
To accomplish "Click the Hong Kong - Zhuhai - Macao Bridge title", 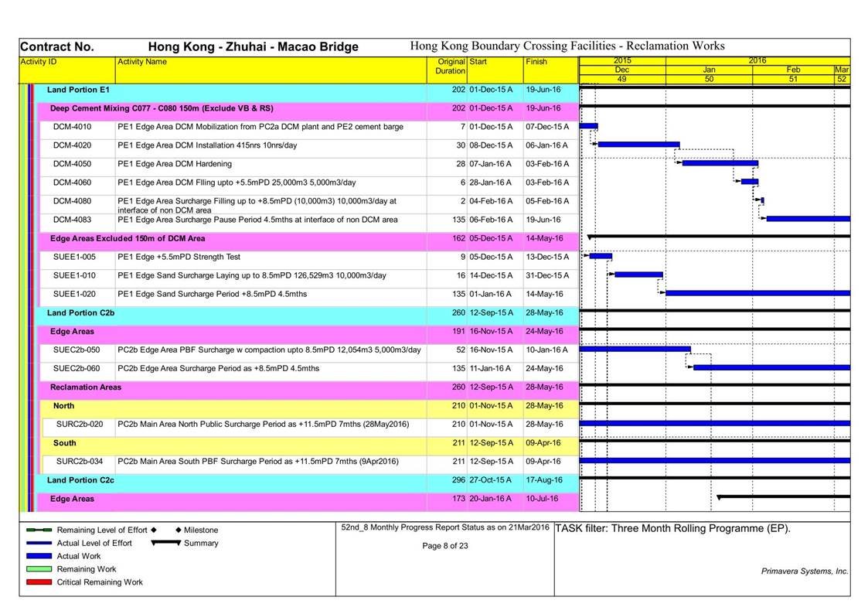I will (x=253, y=47).
